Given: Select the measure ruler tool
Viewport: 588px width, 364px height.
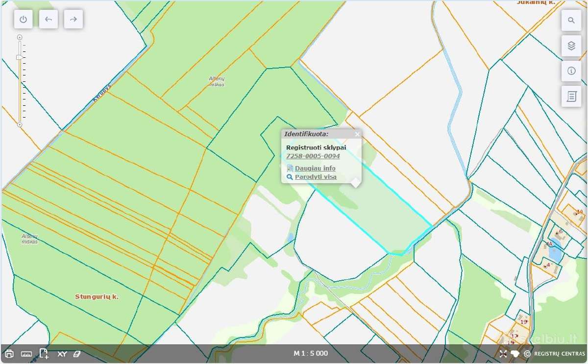Looking at the screenshot, I should [26, 354].
